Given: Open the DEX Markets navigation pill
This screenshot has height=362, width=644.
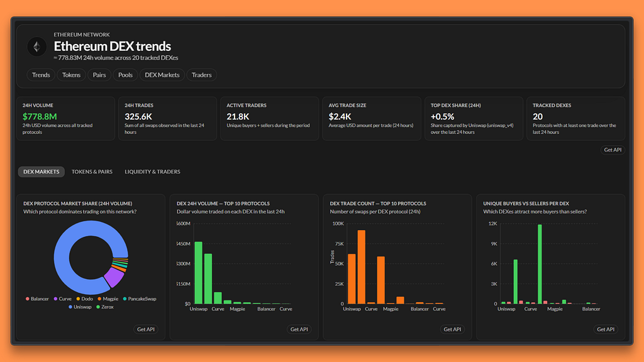Looking at the screenshot, I should click(x=162, y=75).
